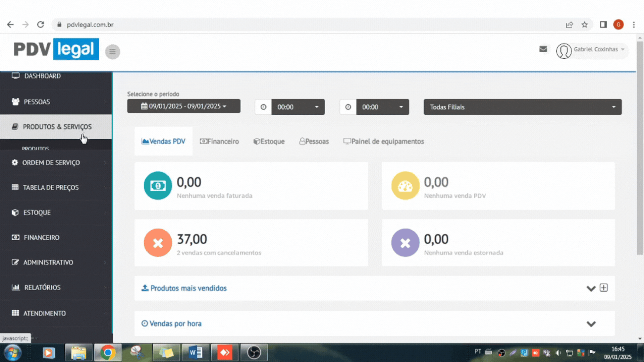Open Chrome from the Windows taskbar
The height and width of the screenshot is (362, 644).
108,352
